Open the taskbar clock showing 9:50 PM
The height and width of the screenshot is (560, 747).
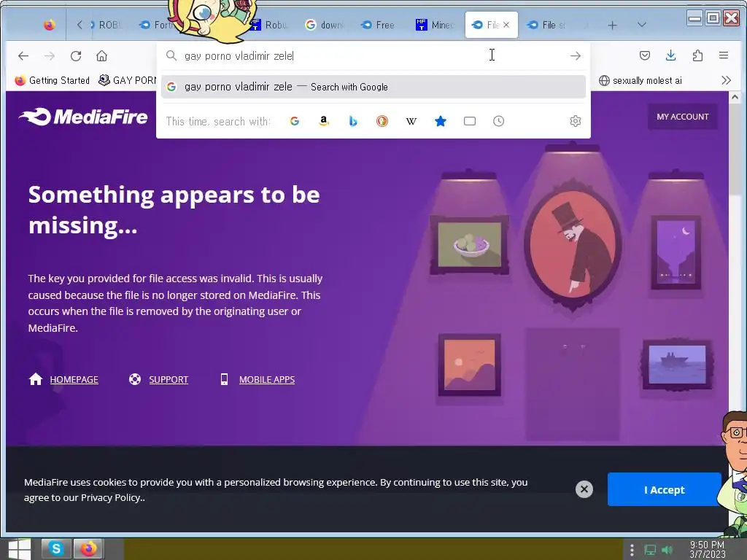707,550
